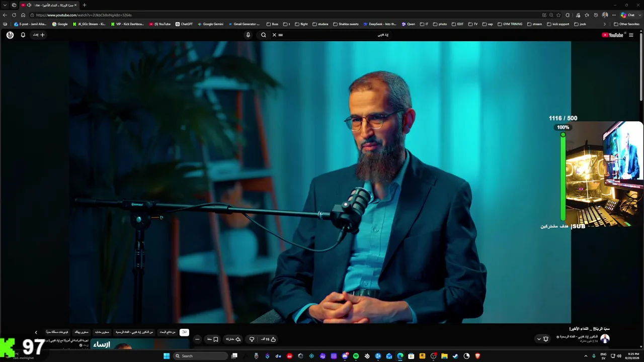The width and height of the screenshot is (644, 362).
Task: Open the Qwen bookmark
Action: point(408,24)
